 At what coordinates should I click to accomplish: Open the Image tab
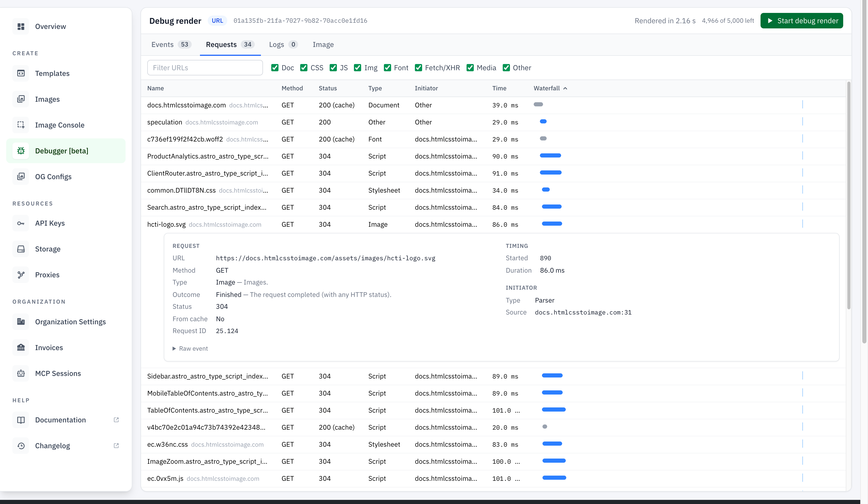click(x=323, y=45)
